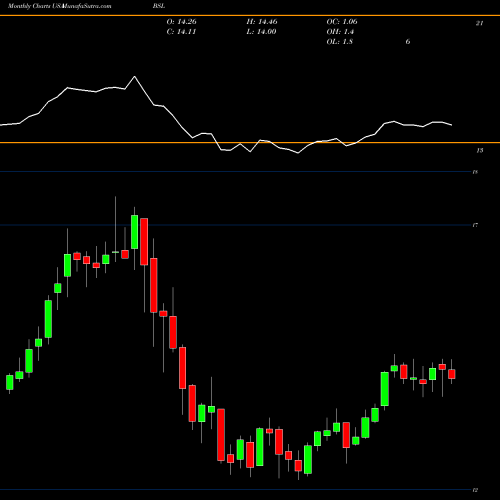Click the last candlestick on the chart
The image size is (500, 500).
[x=452, y=374]
